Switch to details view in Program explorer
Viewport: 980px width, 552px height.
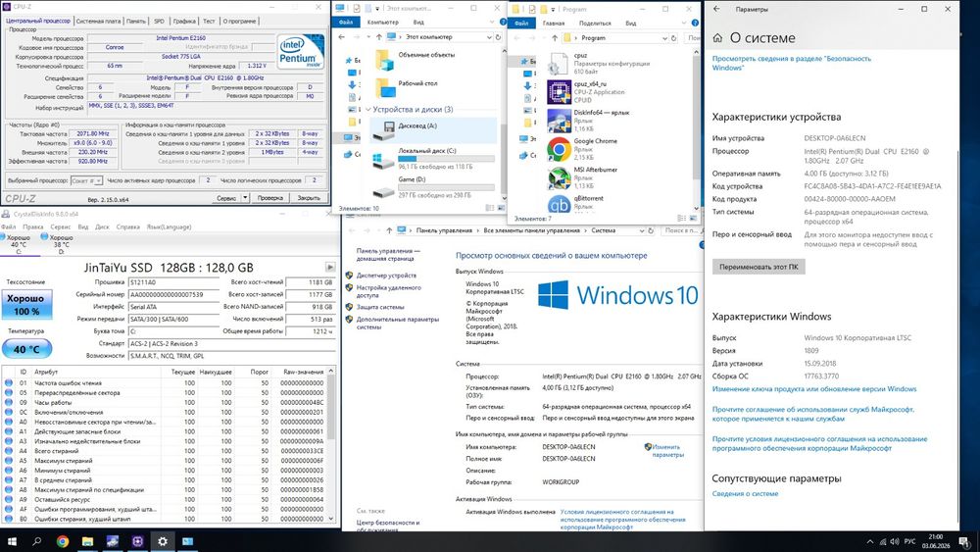click(681, 219)
